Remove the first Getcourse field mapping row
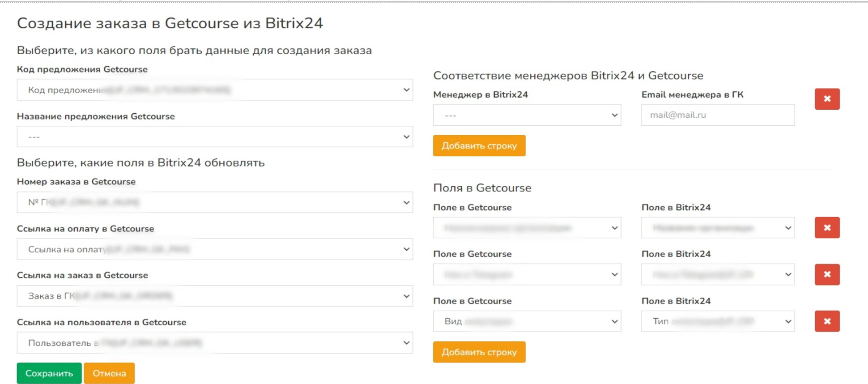This screenshot has height=384, width=868. point(827,228)
